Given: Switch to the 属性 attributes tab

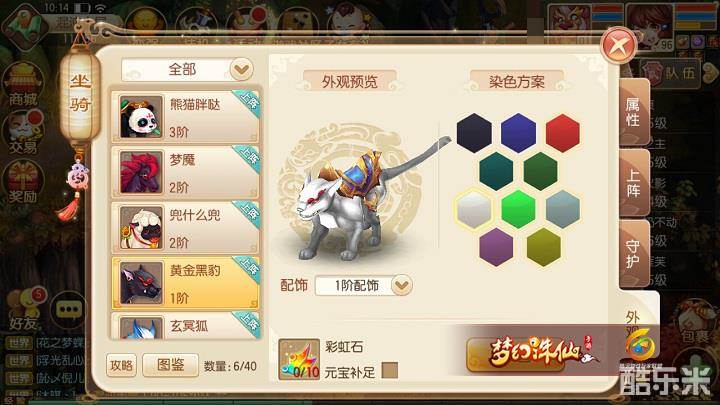Looking at the screenshot, I should tap(634, 112).
